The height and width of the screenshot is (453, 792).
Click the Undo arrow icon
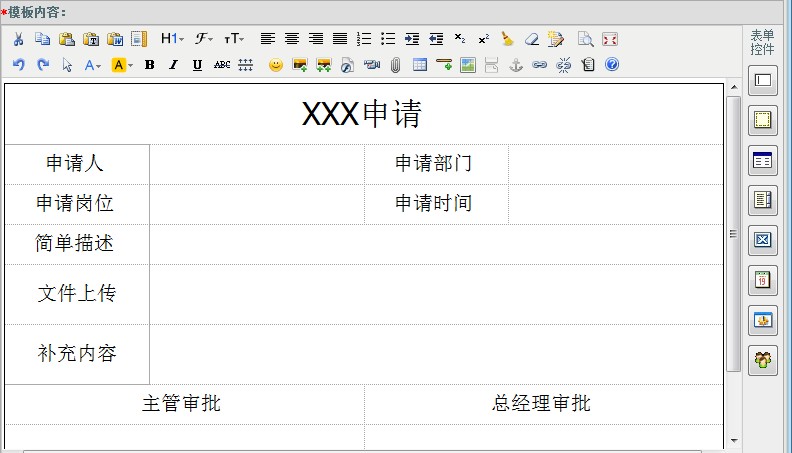pos(18,65)
